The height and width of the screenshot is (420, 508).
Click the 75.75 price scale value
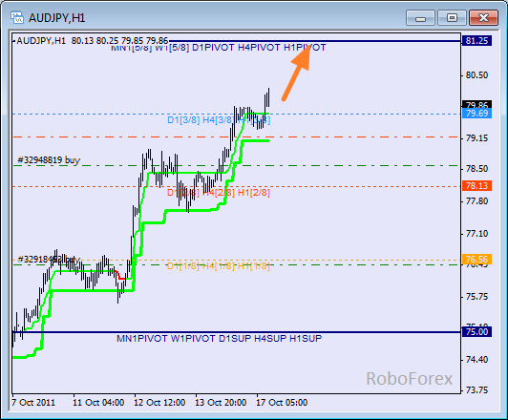point(476,297)
